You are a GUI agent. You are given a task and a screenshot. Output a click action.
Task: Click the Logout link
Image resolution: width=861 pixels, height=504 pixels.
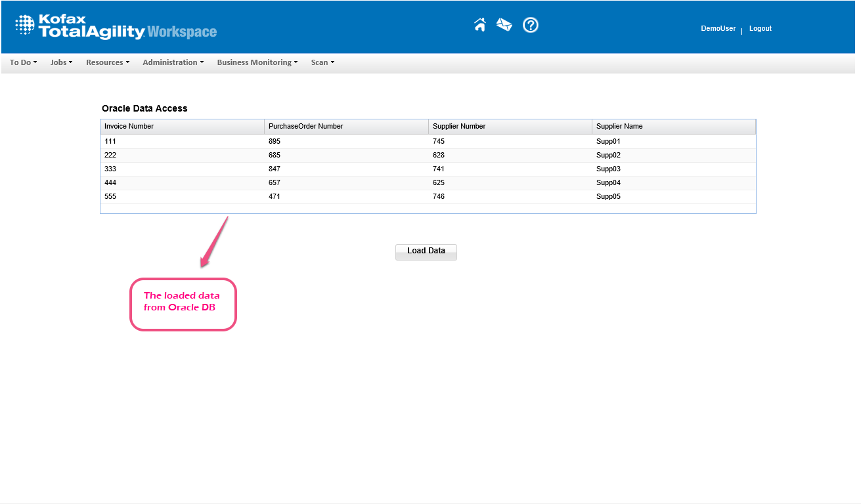[760, 29]
